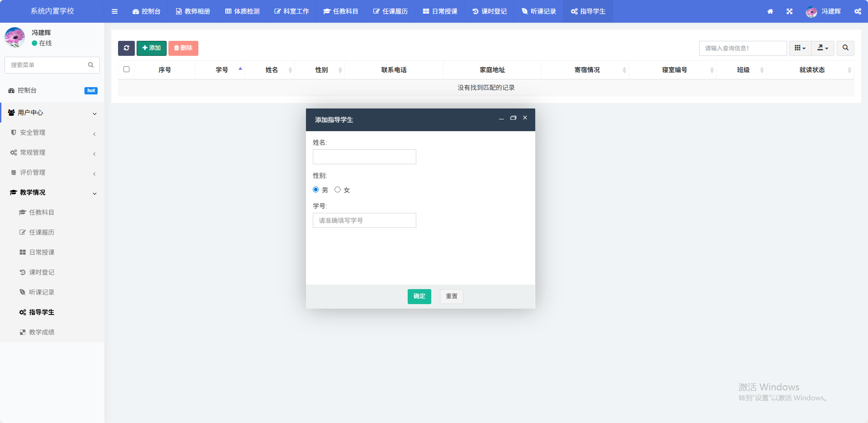Open settings gears icon at top right
Image resolution: width=868 pixels, height=423 pixels.
point(858,11)
